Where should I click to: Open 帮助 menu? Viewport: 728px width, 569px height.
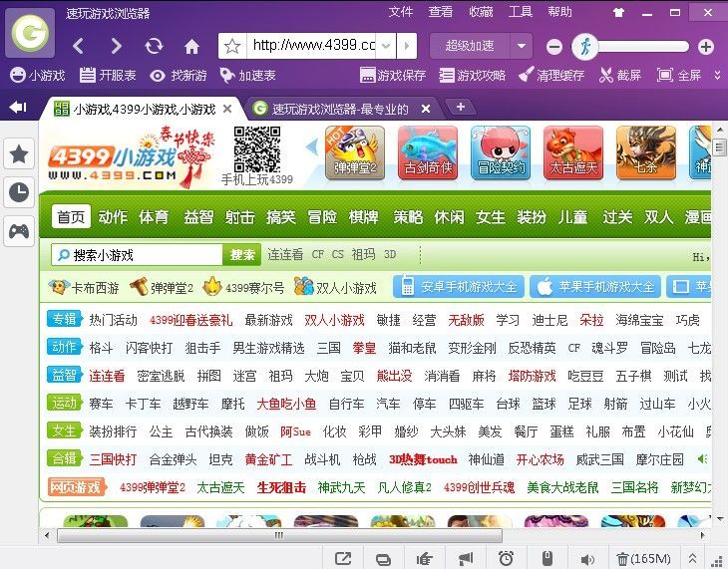tap(559, 12)
